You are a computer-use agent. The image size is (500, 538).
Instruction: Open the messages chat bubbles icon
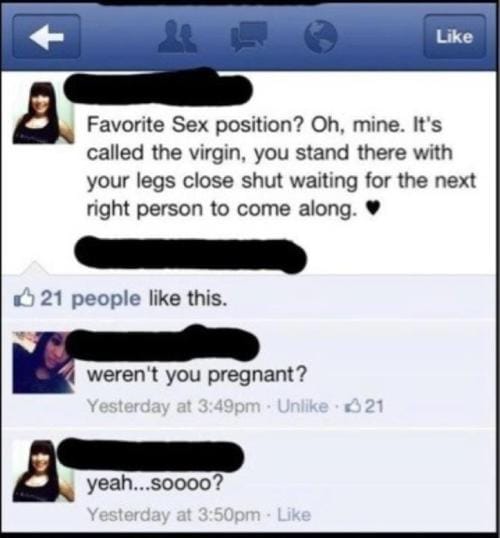point(250,36)
